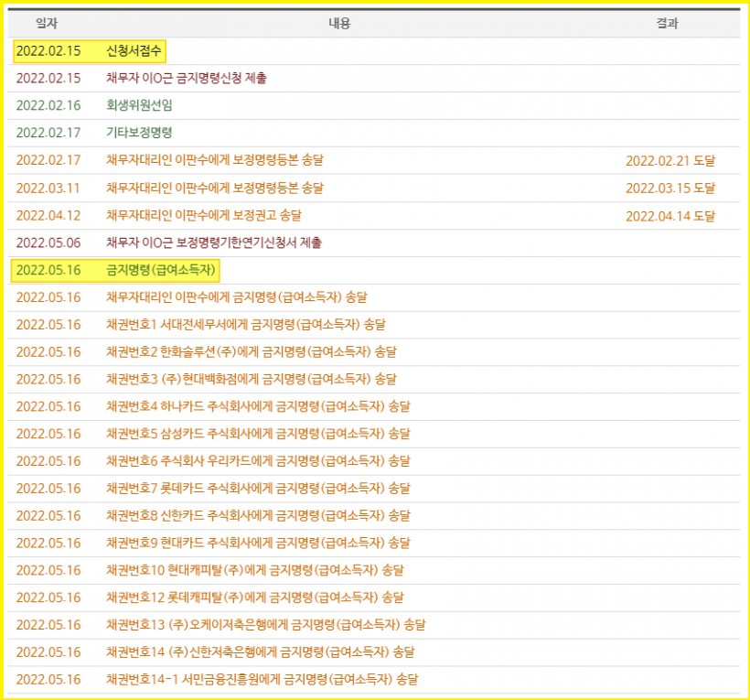Click 채권번호12 롯데캐피탈(주) row
750x700 pixels.
374,598
